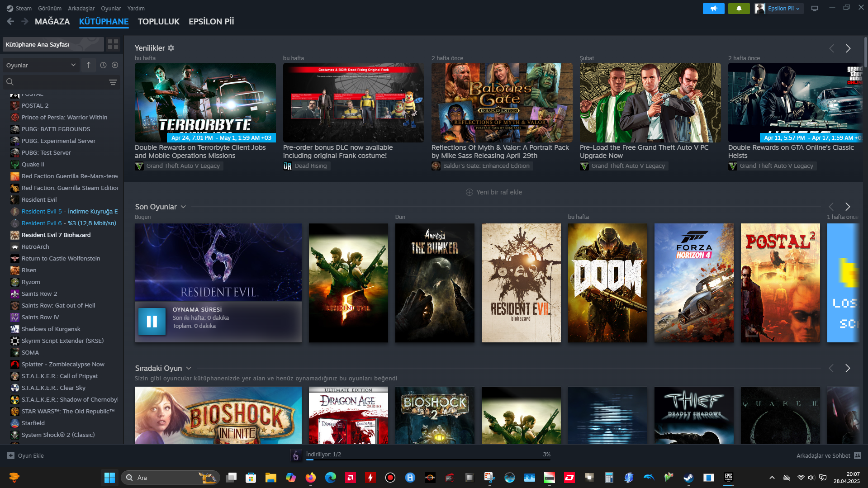This screenshot has height=488, width=868.
Task: Open Amnesia The Bunker cover
Action: click(x=435, y=283)
